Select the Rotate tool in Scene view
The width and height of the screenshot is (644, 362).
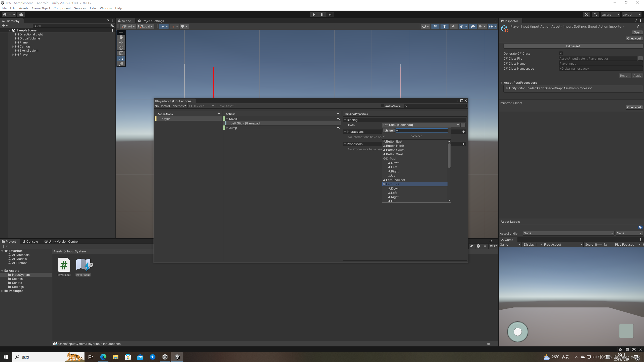click(x=121, y=48)
